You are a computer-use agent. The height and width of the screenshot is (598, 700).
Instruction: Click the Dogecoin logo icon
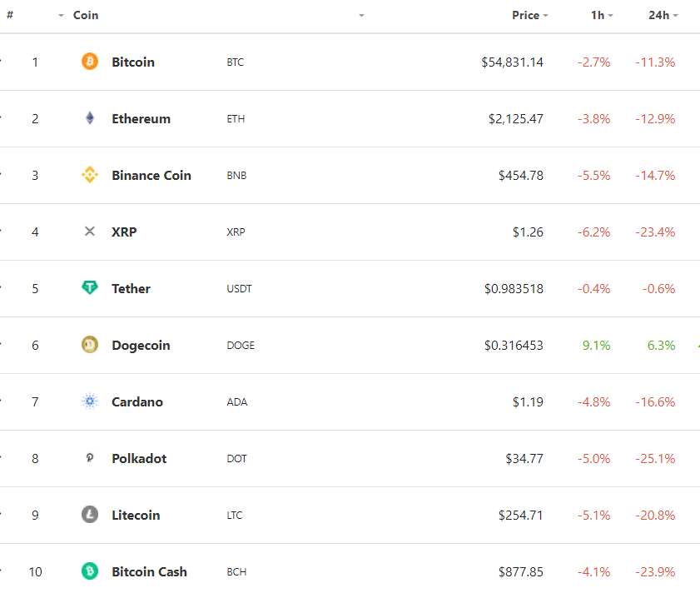[x=90, y=345]
